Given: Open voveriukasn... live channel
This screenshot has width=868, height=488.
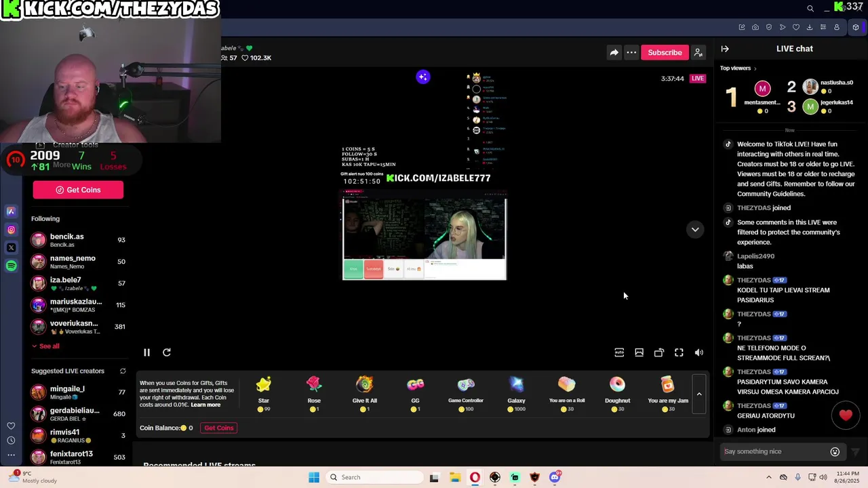Looking at the screenshot, I should pyautogui.click(x=78, y=327).
